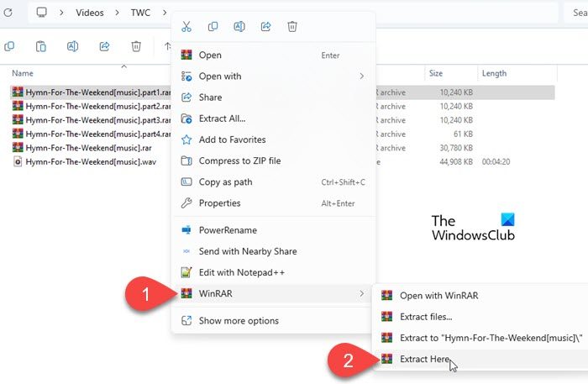Expand the chevron next to Open with

(361, 76)
